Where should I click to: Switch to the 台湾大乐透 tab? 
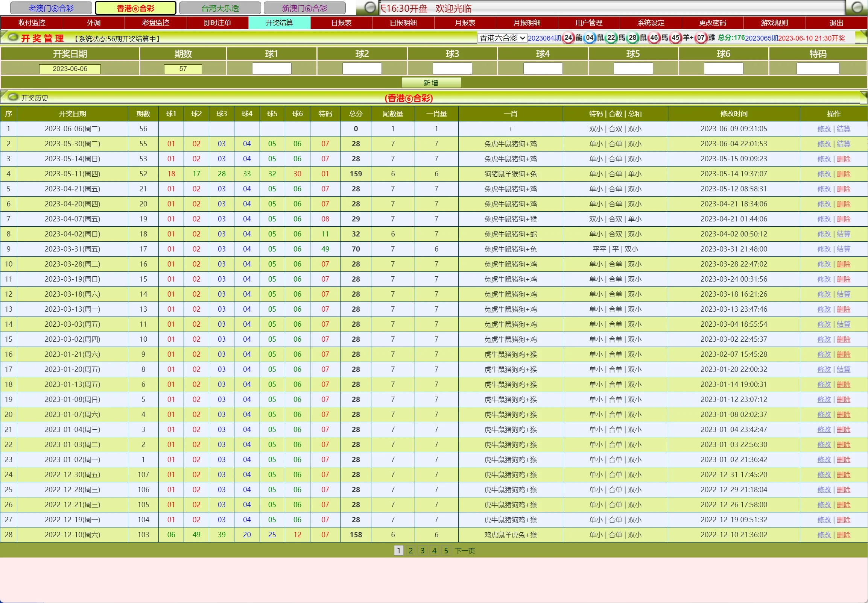[220, 8]
